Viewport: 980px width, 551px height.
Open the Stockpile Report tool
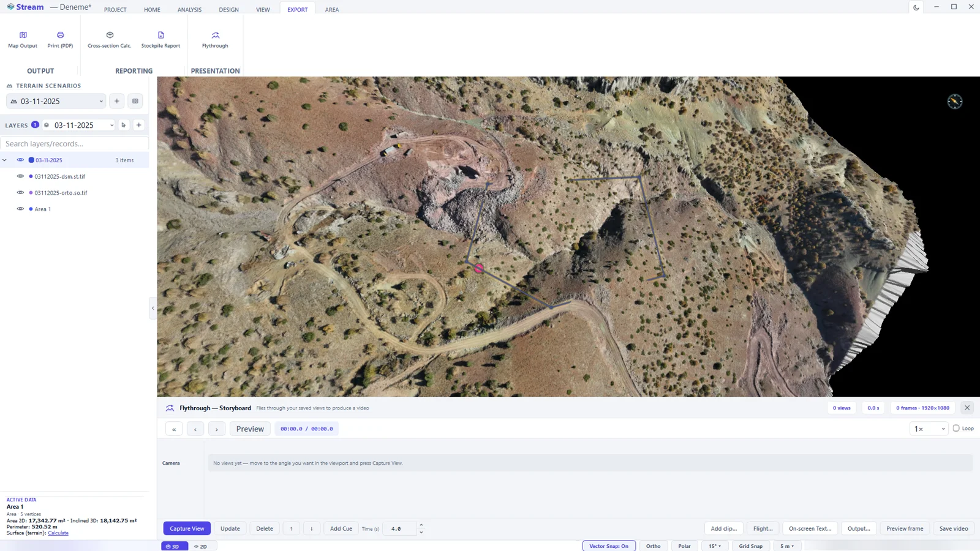pyautogui.click(x=160, y=40)
